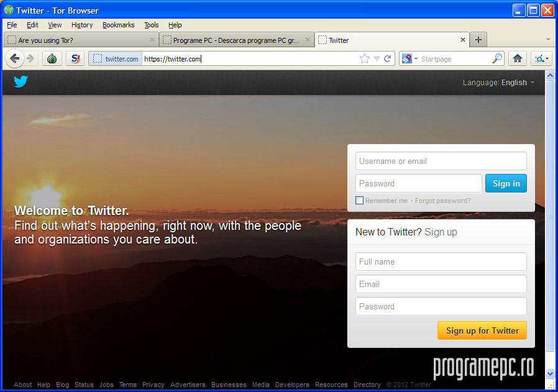Open the History menu
The width and height of the screenshot is (558, 392).
[82, 25]
